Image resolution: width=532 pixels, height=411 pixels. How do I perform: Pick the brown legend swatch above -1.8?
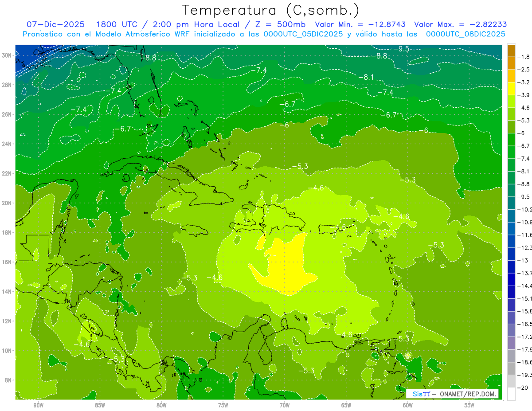click(x=511, y=51)
